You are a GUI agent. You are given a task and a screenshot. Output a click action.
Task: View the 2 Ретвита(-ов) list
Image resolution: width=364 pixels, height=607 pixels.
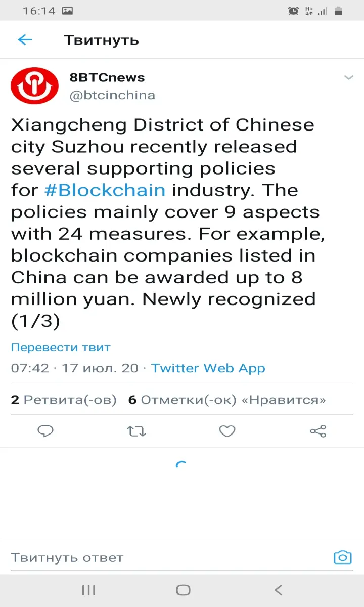click(64, 400)
